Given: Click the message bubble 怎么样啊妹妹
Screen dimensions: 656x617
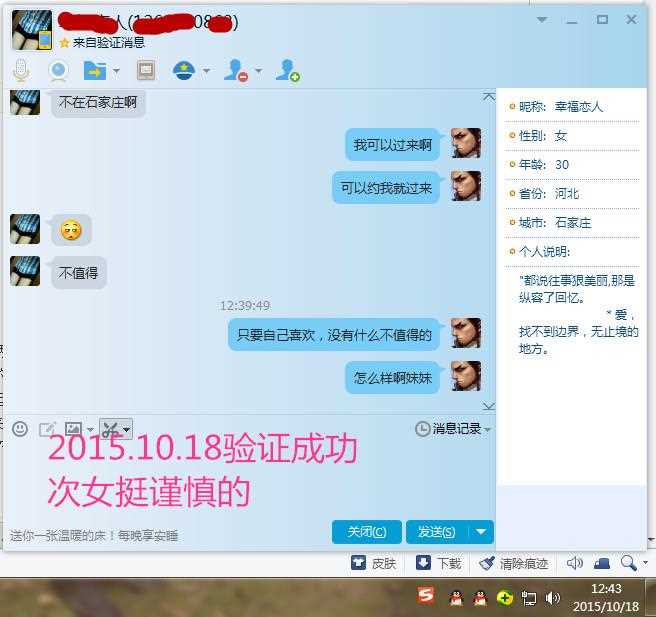Looking at the screenshot, I should (392, 377).
